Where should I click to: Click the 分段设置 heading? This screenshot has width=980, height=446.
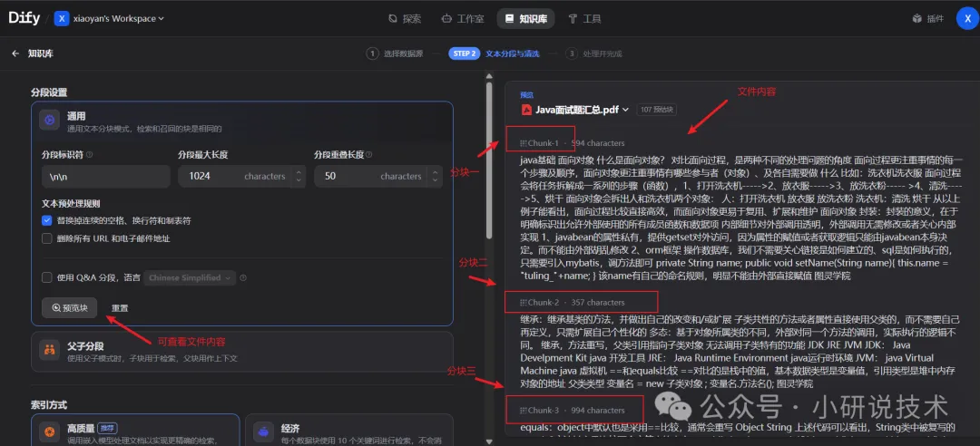point(49,92)
